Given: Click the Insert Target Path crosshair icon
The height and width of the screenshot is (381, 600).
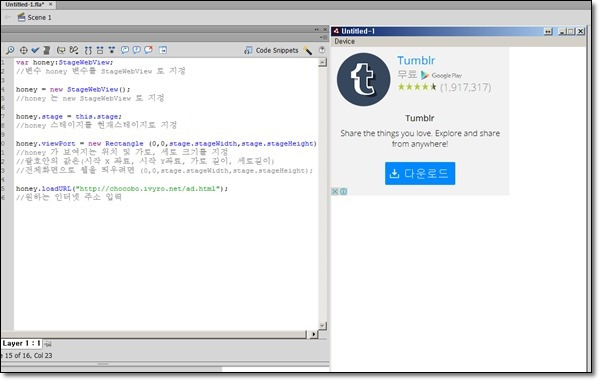Looking at the screenshot, I should (23, 50).
